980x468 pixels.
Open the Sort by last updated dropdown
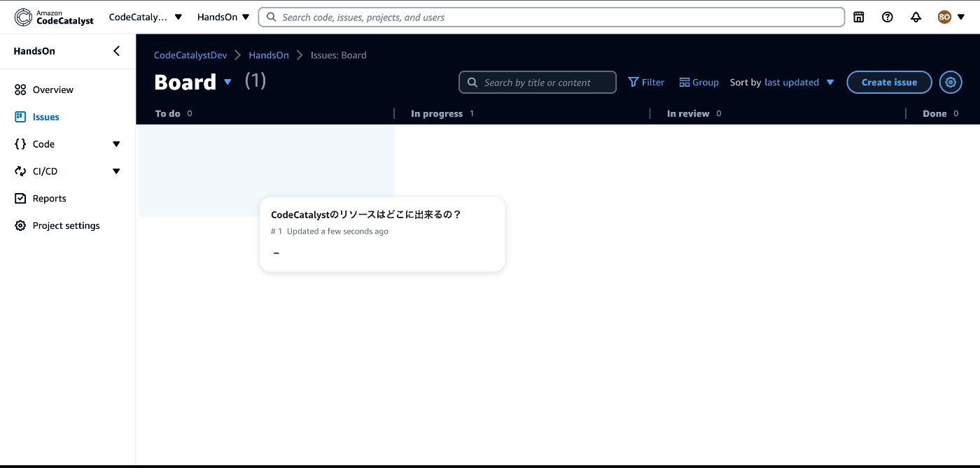[783, 83]
